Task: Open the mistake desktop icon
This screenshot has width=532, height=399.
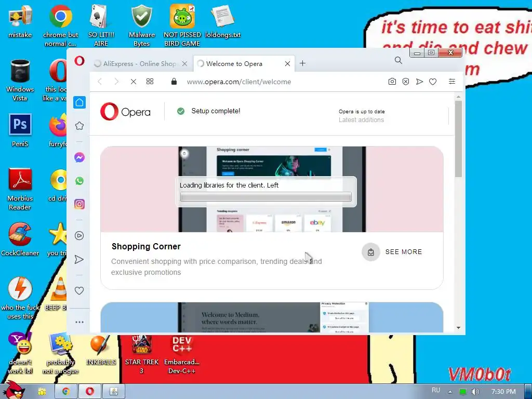Action: click(x=20, y=22)
